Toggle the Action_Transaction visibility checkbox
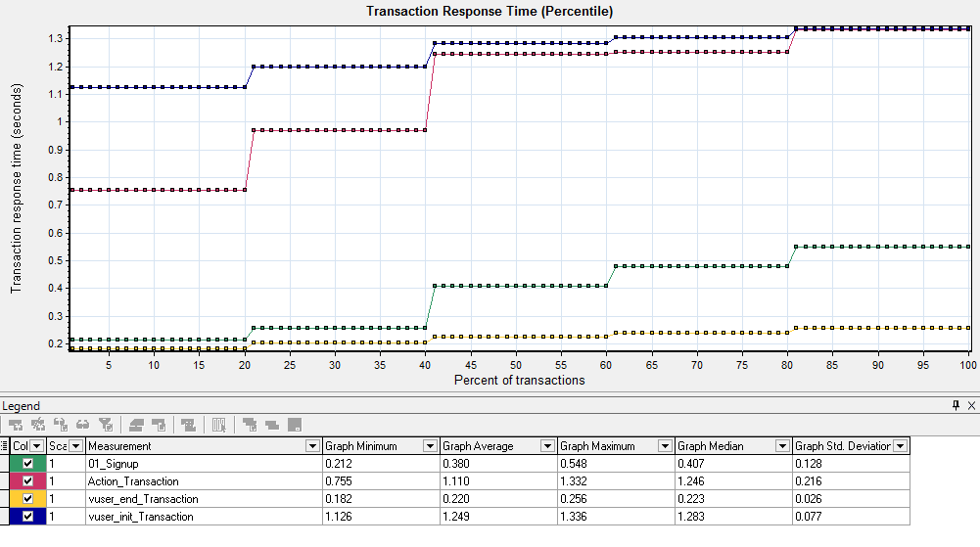The height and width of the screenshot is (547, 980). click(x=27, y=481)
